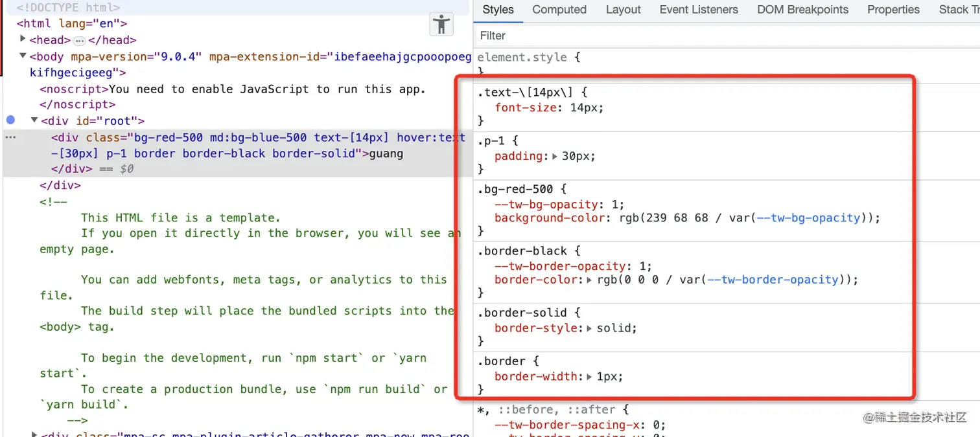This screenshot has width=980, height=437.
Task: Click the mpa-version attribute on body
Action: (136, 56)
